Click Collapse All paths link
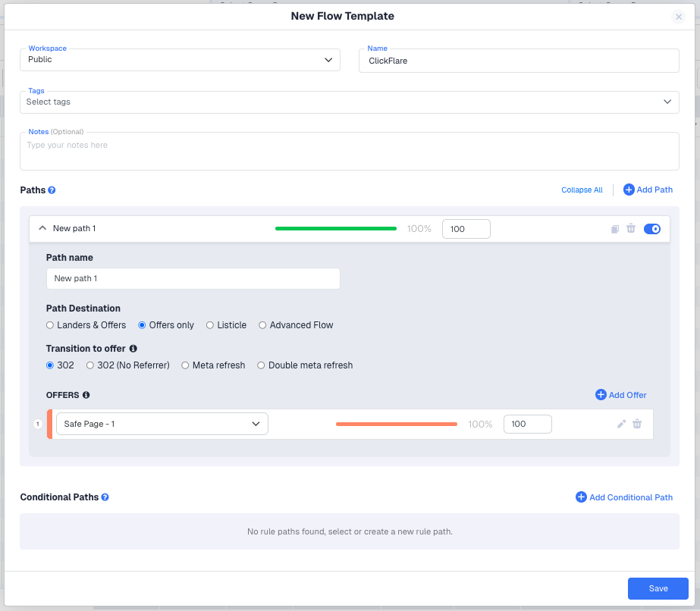 pos(582,190)
